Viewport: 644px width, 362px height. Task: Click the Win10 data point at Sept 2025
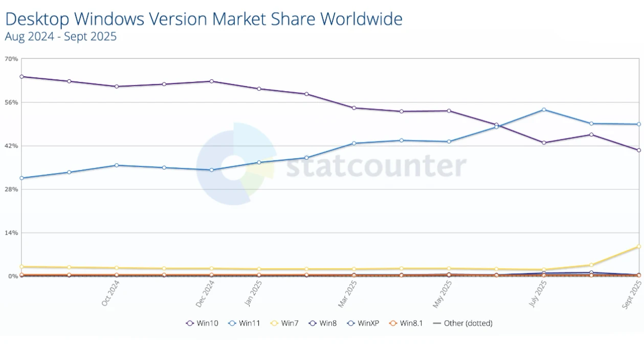click(x=638, y=150)
